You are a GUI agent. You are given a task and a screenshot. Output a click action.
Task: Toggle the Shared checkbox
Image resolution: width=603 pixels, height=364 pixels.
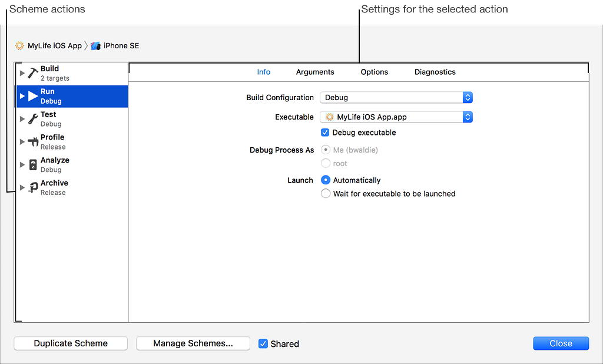click(x=263, y=343)
